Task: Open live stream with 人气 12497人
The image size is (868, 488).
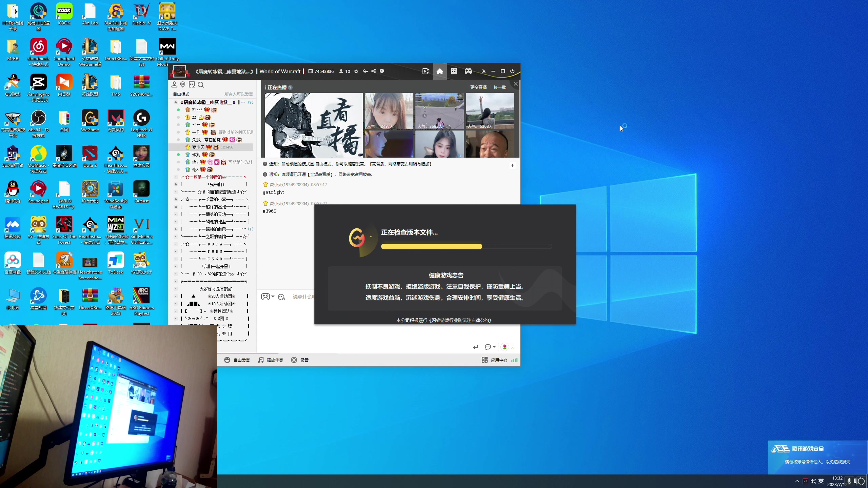Action: 389,111
